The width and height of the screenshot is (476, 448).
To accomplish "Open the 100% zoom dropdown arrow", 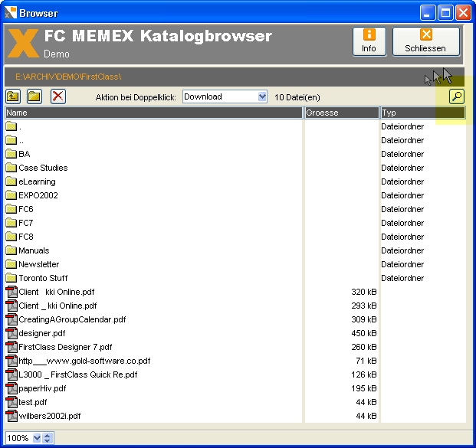I will tap(37, 438).
